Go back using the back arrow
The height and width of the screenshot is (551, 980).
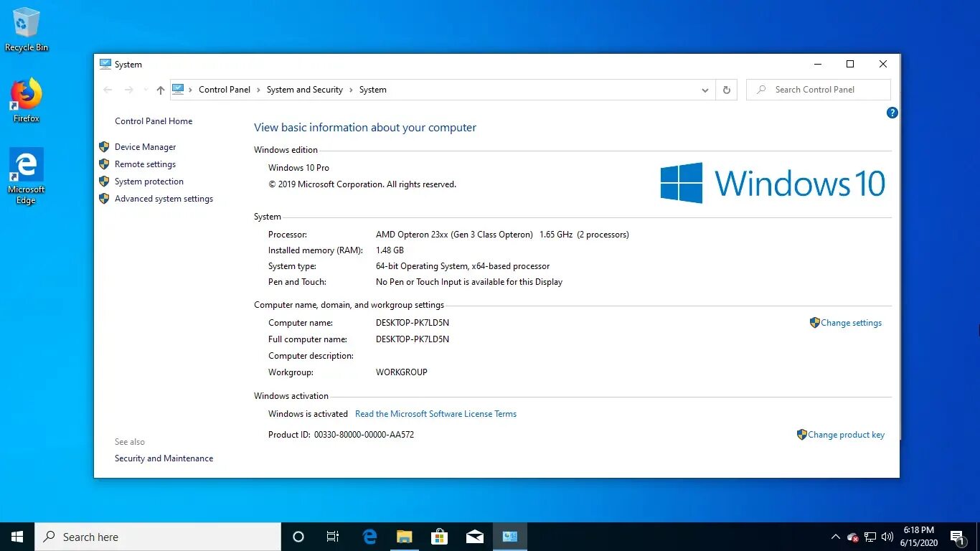(108, 90)
